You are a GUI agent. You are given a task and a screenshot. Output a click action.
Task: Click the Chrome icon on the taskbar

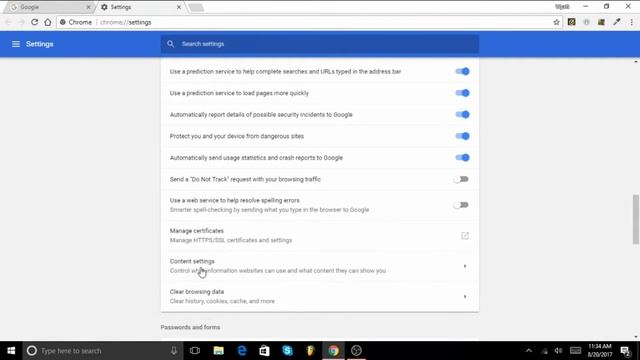333,351
